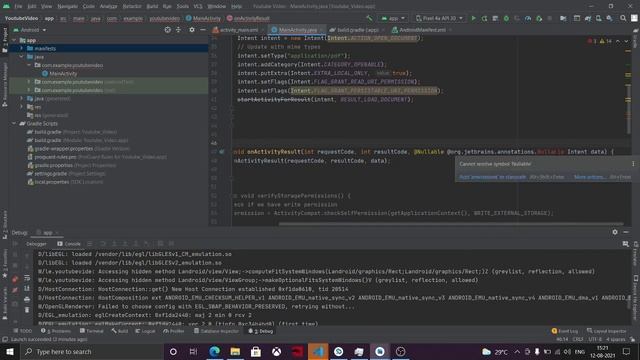The image size is (640, 360).
Task: Click the next highlighted error down arrow
Action: point(626,41)
